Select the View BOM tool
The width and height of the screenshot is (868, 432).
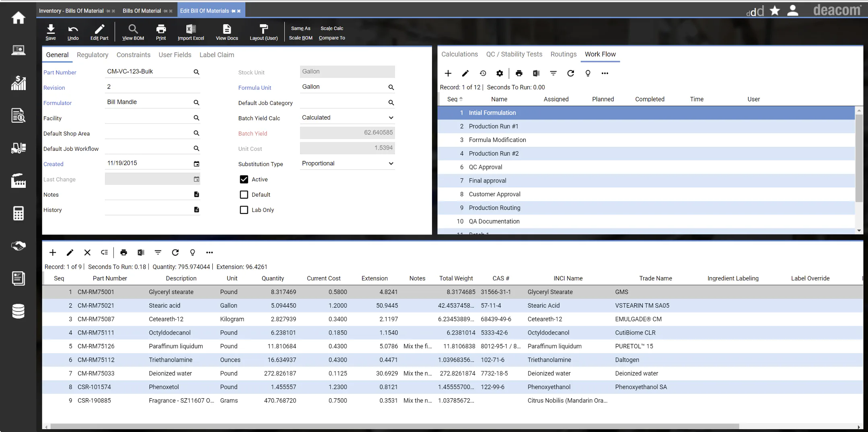(x=133, y=32)
